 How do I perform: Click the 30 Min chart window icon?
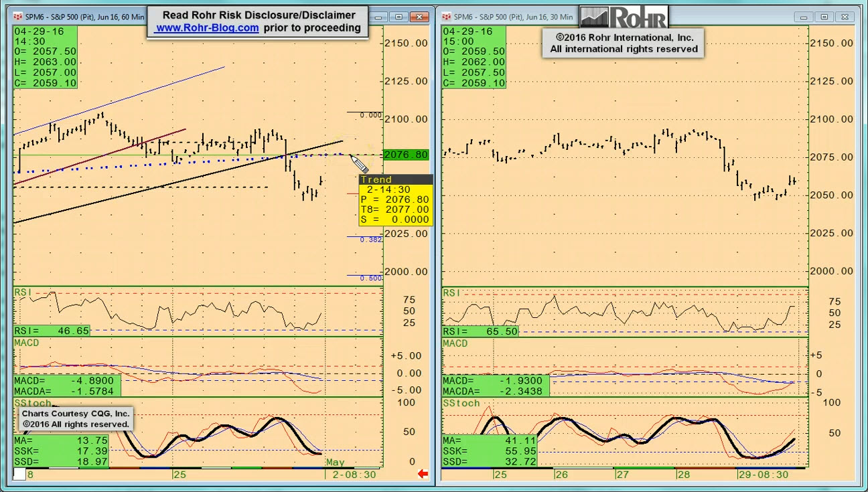pyautogui.click(x=446, y=17)
